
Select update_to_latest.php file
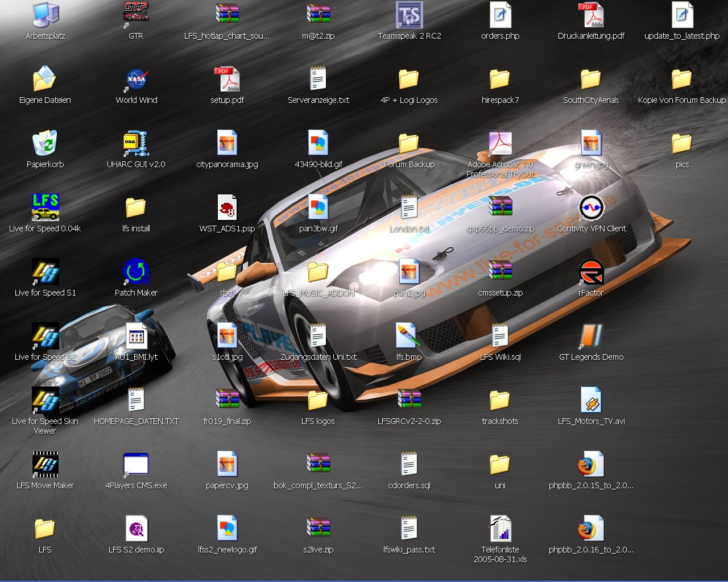click(x=682, y=15)
